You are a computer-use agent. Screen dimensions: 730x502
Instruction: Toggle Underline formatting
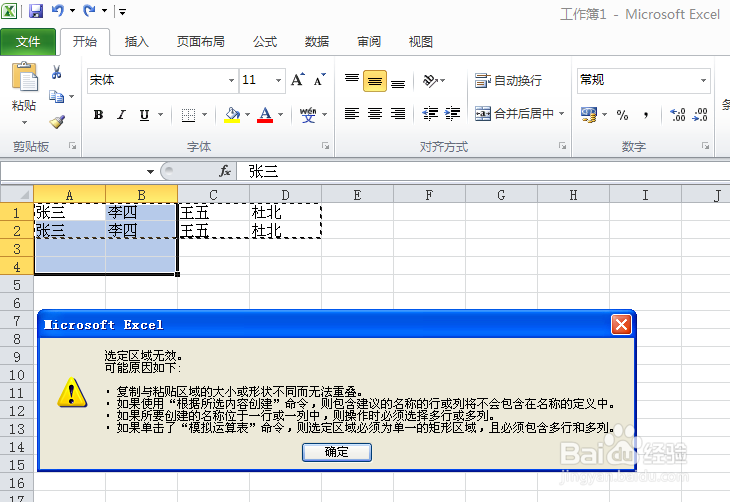[x=144, y=115]
